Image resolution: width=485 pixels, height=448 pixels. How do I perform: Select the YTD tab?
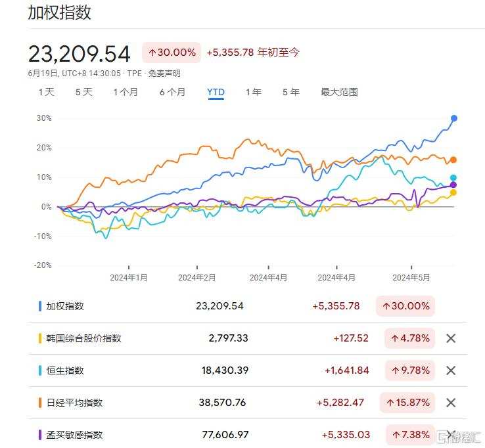[216, 92]
